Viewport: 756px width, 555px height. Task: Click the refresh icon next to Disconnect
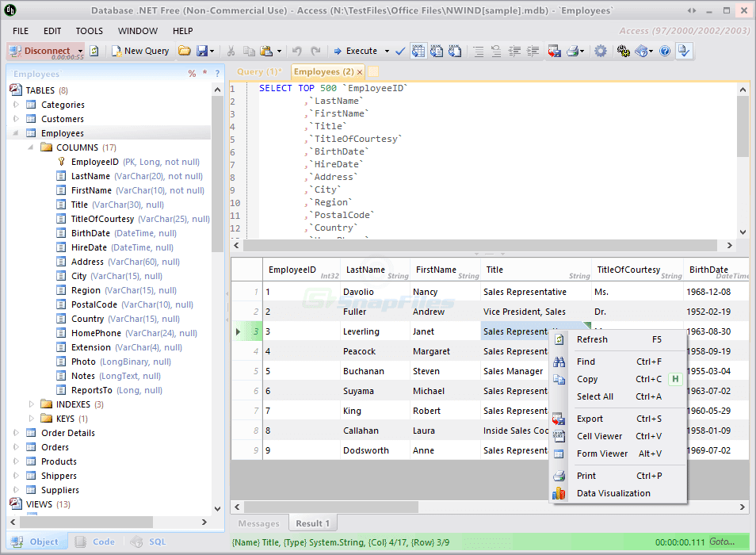pos(94,51)
